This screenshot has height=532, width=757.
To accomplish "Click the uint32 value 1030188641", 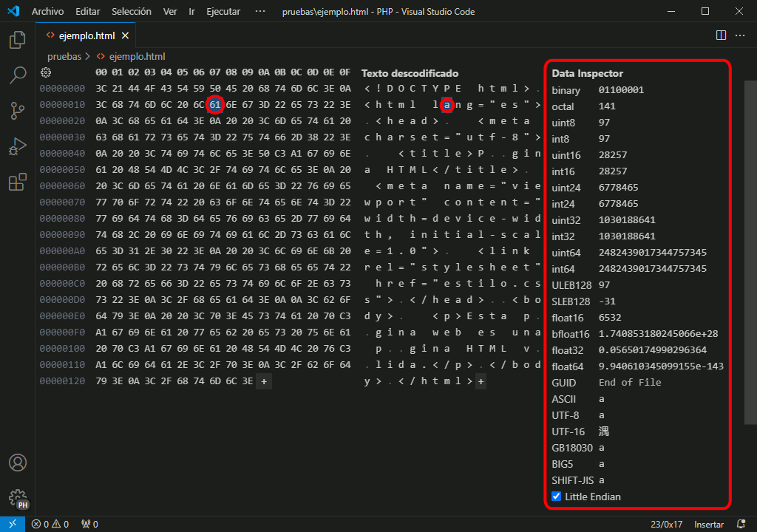I will click(627, 220).
